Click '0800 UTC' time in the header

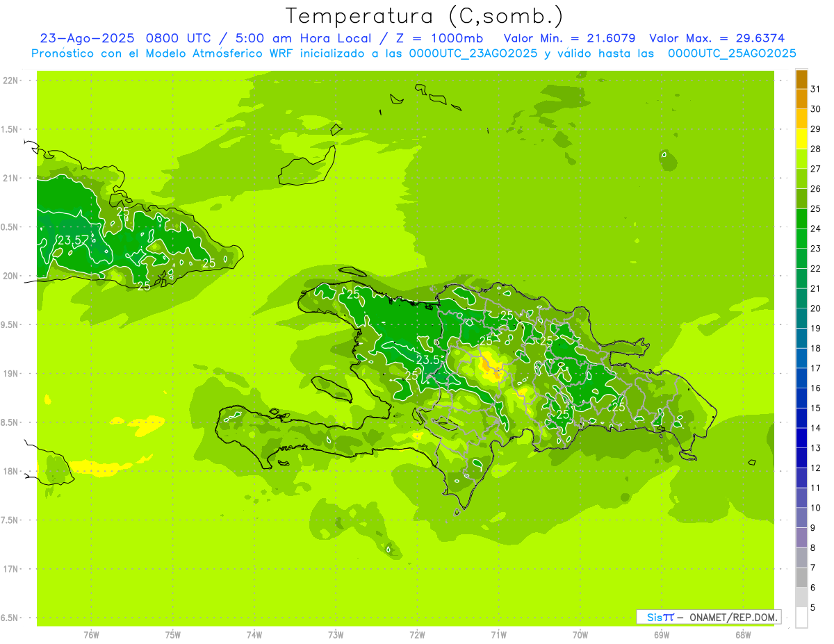(179, 38)
